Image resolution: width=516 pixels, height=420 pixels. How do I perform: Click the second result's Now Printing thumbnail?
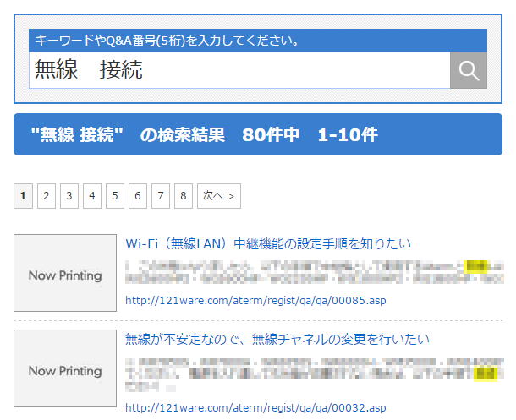[x=65, y=368]
